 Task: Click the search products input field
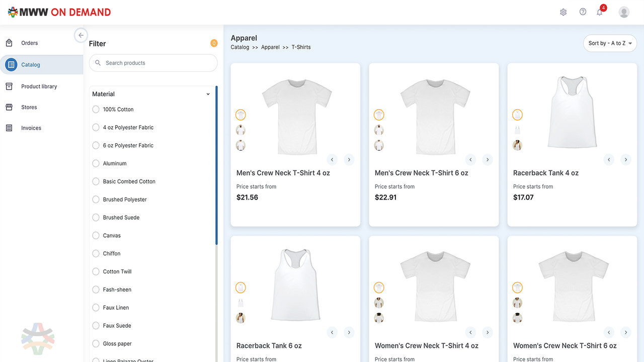(x=153, y=62)
